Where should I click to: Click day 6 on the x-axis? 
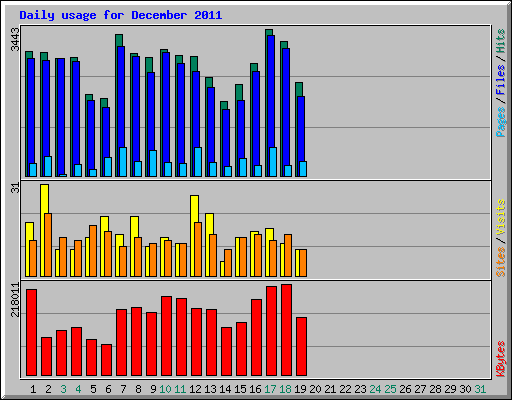pos(108,389)
